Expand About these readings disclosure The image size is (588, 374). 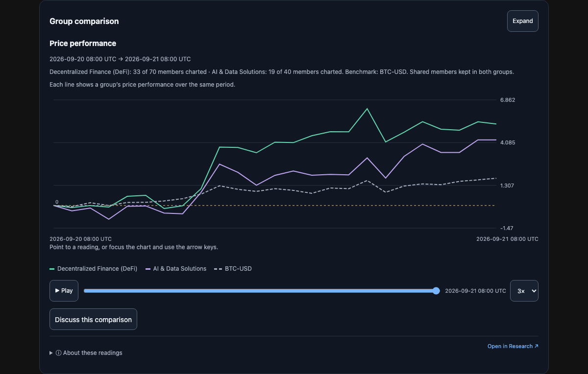pos(86,352)
